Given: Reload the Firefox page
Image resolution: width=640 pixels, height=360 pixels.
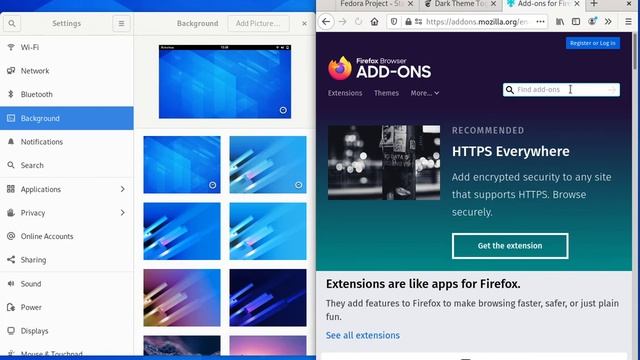Looking at the screenshot, I should (x=358, y=22).
